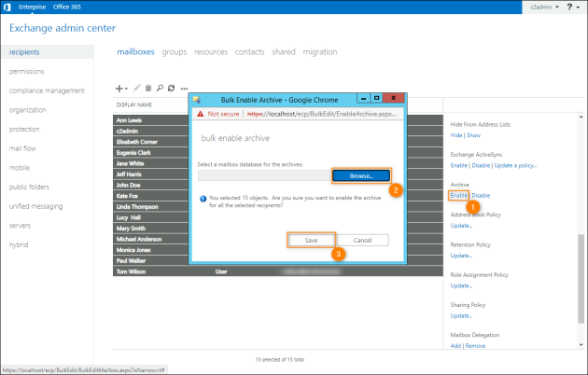
Task: Click the Office logo icon in top bar
Action: coord(7,7)
